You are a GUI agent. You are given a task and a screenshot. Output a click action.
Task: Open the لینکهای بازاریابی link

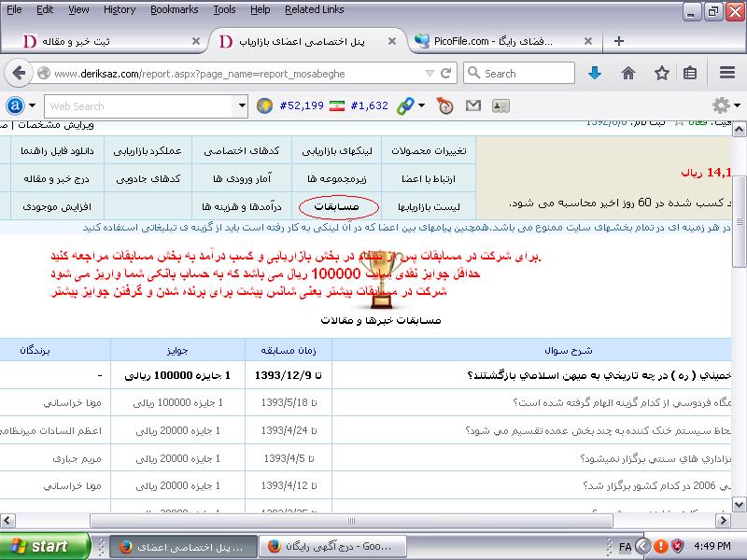(x=337, y=151)
